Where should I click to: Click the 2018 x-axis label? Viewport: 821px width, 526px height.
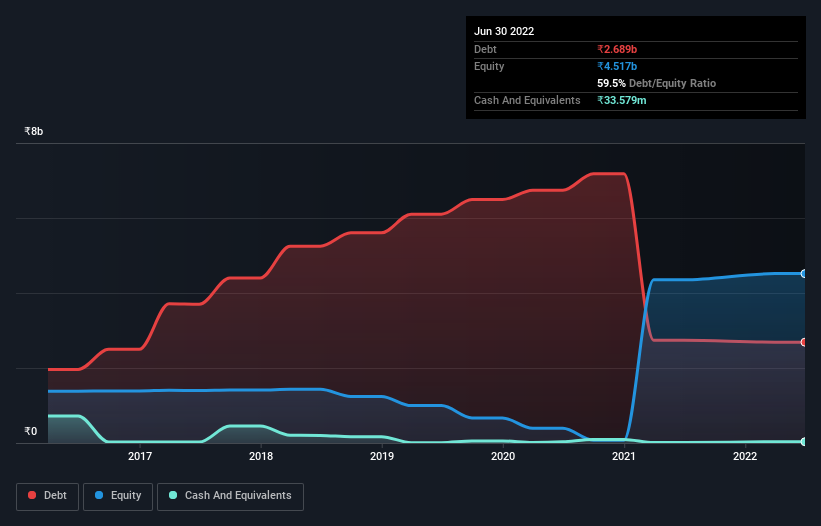261,456
